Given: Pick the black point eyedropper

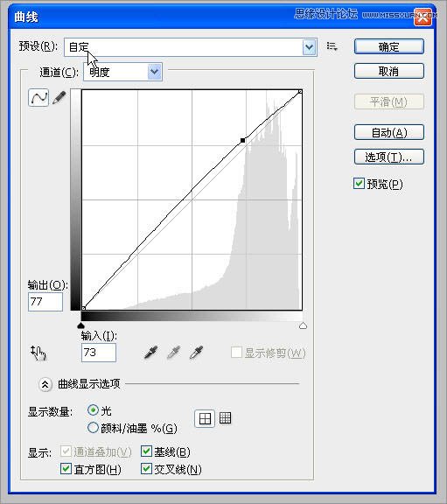Looking at the screenshot, I should [x=150, y=353].
